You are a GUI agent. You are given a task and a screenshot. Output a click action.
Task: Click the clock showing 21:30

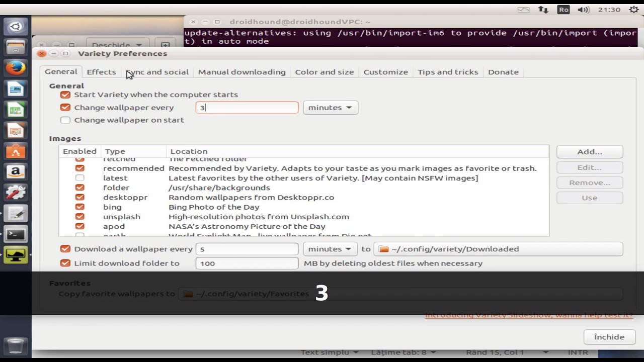pyautogui.click(x=609, y=10)
